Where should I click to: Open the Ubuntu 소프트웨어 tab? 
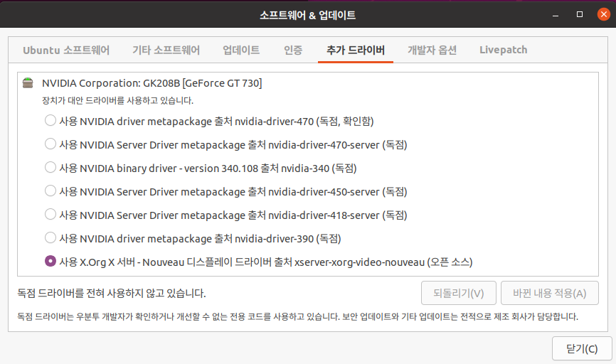66,50
